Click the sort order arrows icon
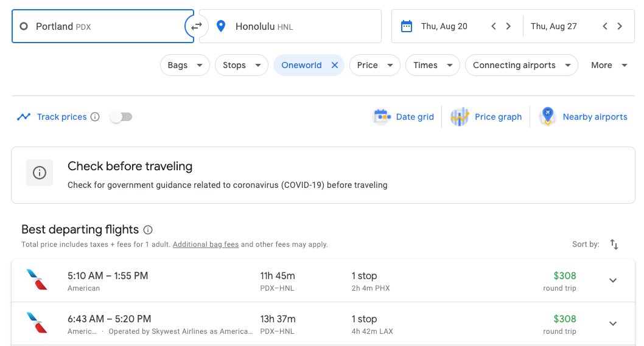The height and width of the screenshot is (346, 644). click(614, 244)
